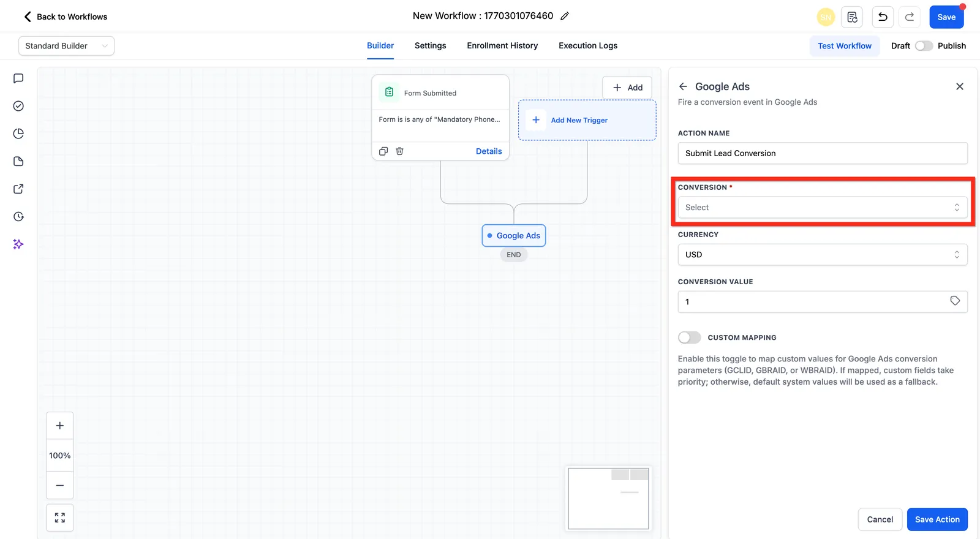The image size is (980, 539).
Task: Switch to the Builder tab
Action: coord(380,46)
